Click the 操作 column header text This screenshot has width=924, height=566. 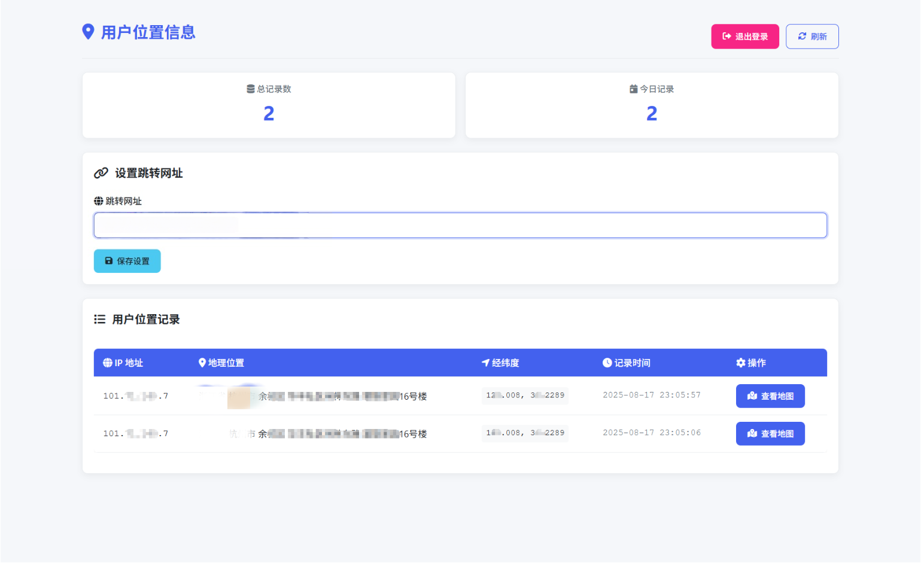[x=756, y=363]
